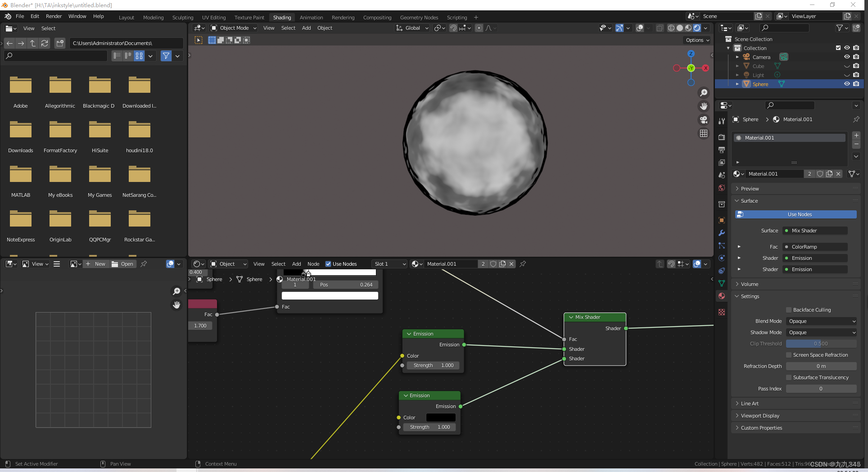Click the black Color swatch on lower Emission node
Image resolution: width=868 pixels, height=472 pixels.
tap(441, 418)
